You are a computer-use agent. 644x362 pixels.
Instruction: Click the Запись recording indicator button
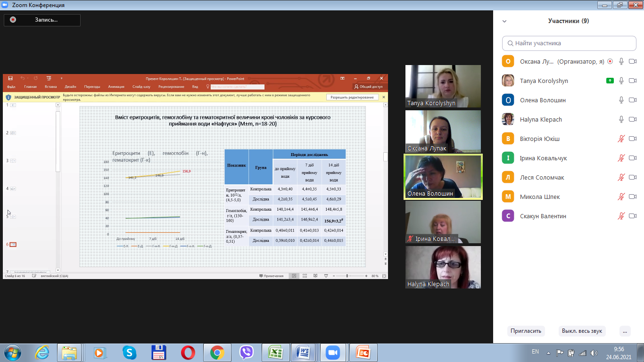(42, 20)
